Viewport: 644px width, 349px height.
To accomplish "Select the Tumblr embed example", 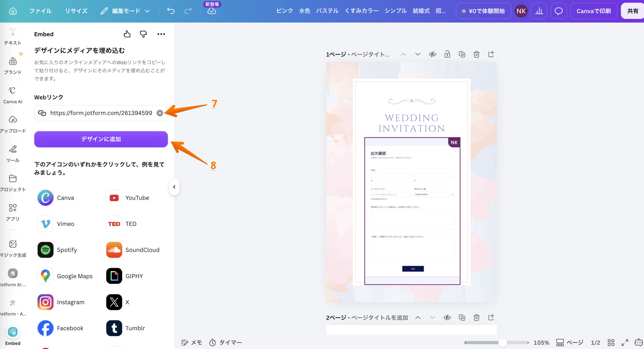I will coord(126,328).
